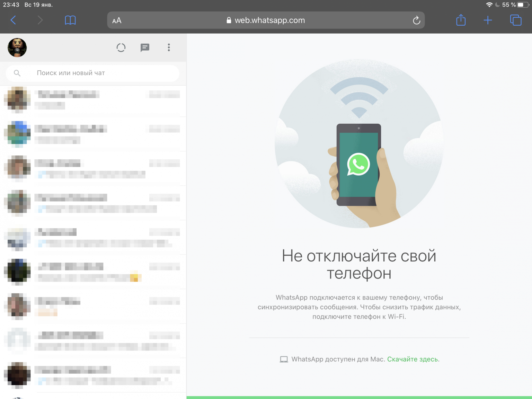This screenshot has width=532, height=399.
Task: Open the WhatsApp Status circle icon
Action: pos(121,47)
